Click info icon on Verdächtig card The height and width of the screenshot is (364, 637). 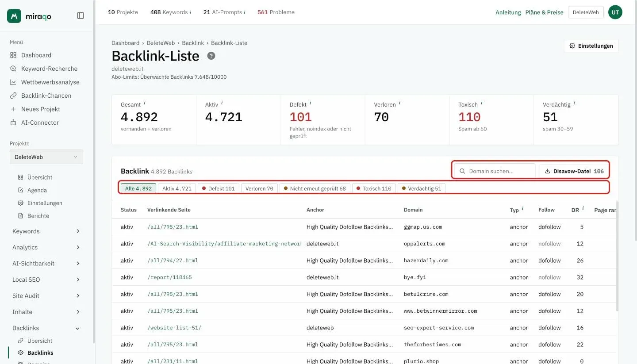click(x=575, y=103)
